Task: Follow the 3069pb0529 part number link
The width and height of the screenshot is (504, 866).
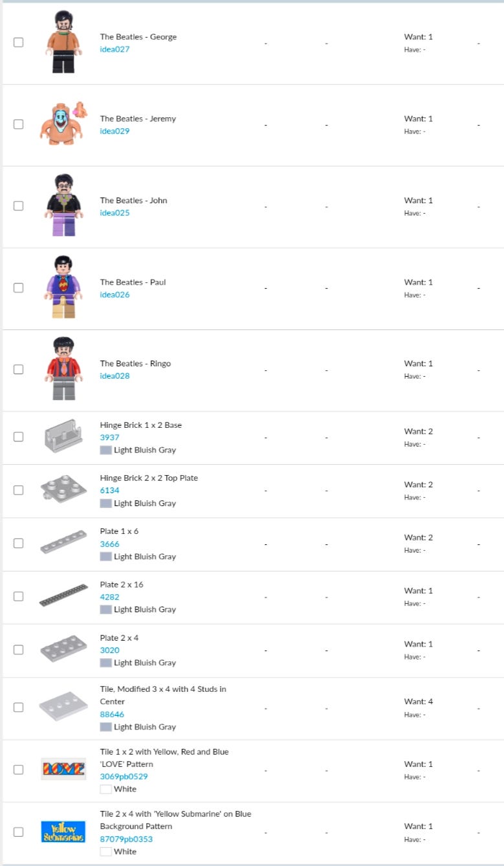Action: pyautogui.click(x=124, y=777)
